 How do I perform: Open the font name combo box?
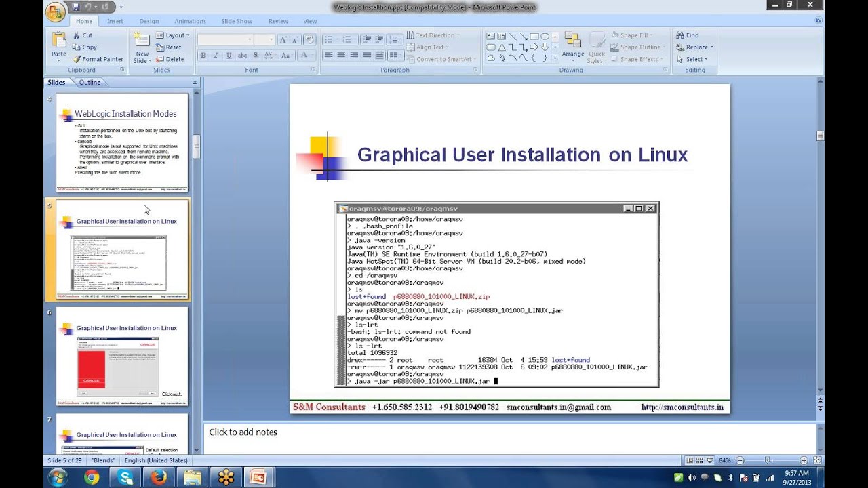226,40
